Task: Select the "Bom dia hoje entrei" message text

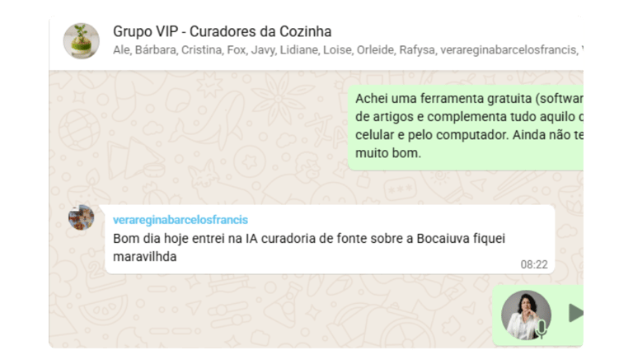Action: tap(309, 247)
